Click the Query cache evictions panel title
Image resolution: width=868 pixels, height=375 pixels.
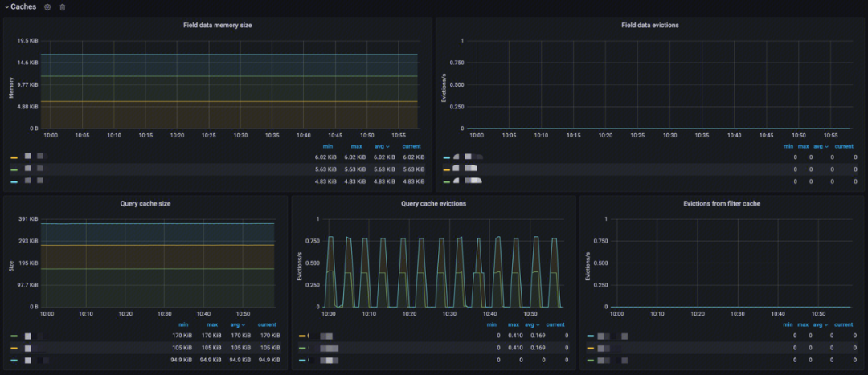[433, 203]
